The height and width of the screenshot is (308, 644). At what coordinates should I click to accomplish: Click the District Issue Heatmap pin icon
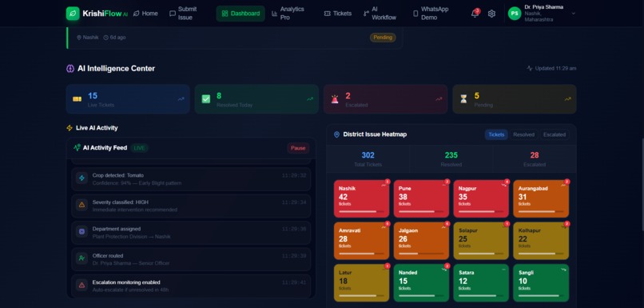point(337,134)
